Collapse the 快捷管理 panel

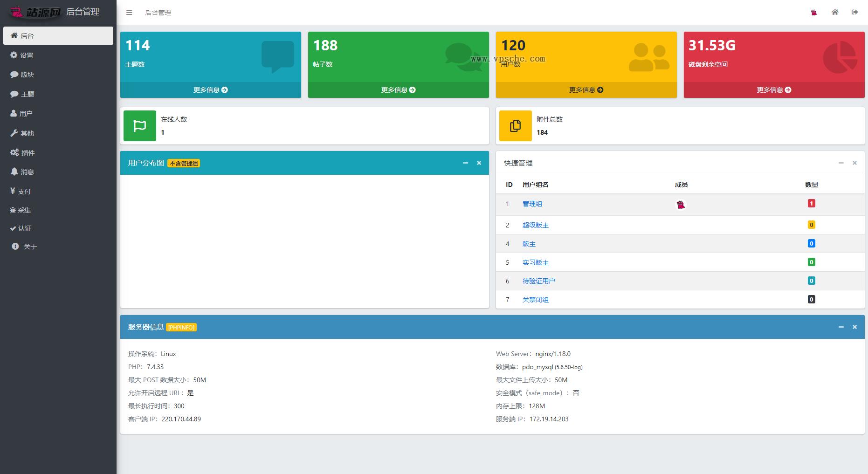(x=841, y=163)
